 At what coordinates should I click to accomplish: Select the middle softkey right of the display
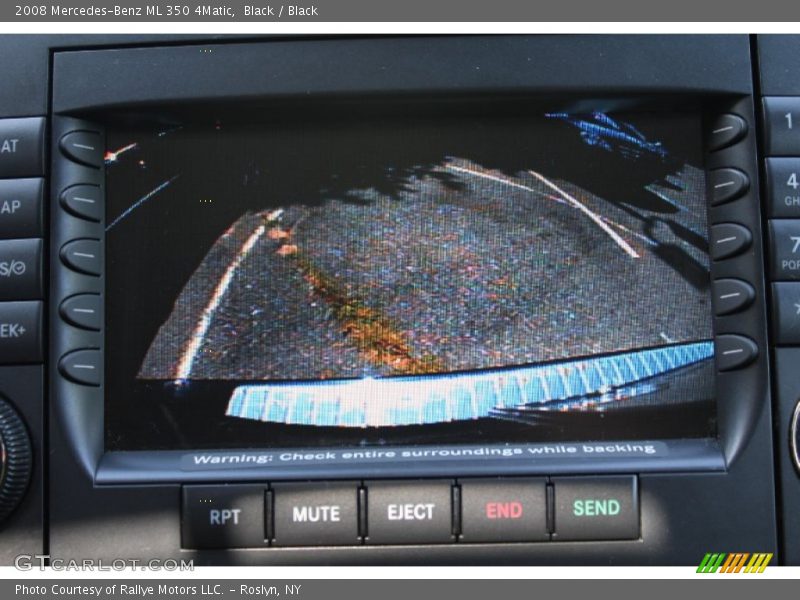click(x=731, y=241)
